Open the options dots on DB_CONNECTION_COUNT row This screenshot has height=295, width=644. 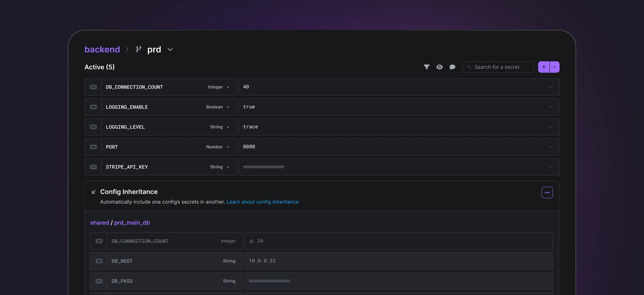pos(551,87)
